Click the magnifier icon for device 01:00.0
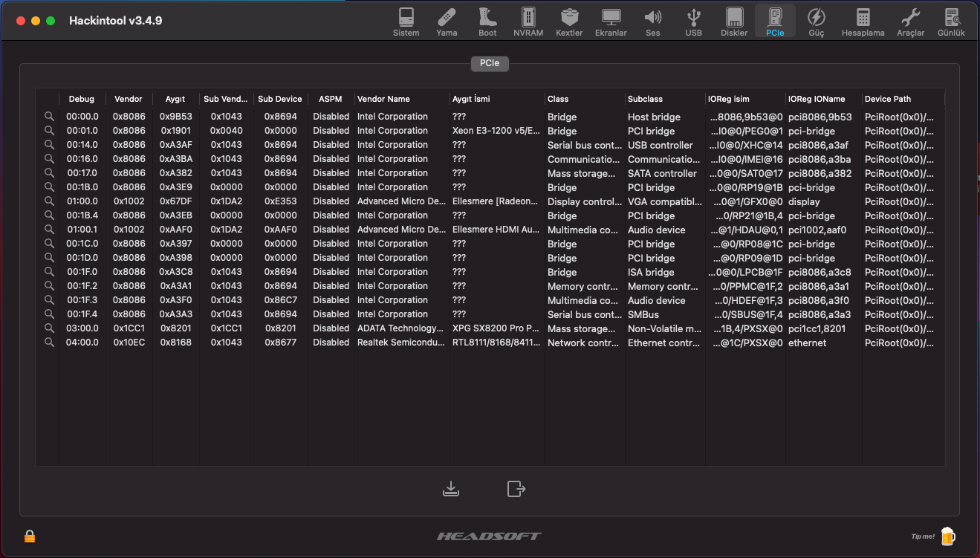This screenshot has width=980, height=558. (49, 201)
